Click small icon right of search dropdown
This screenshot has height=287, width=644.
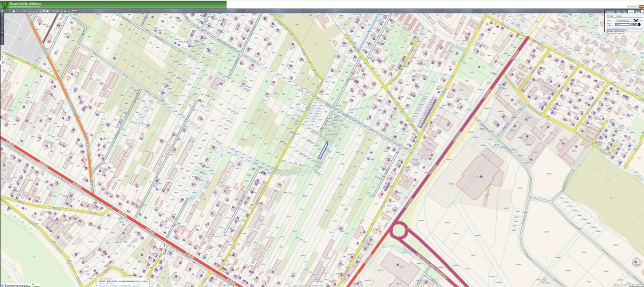pyautogui.click(x=641, y=20)
